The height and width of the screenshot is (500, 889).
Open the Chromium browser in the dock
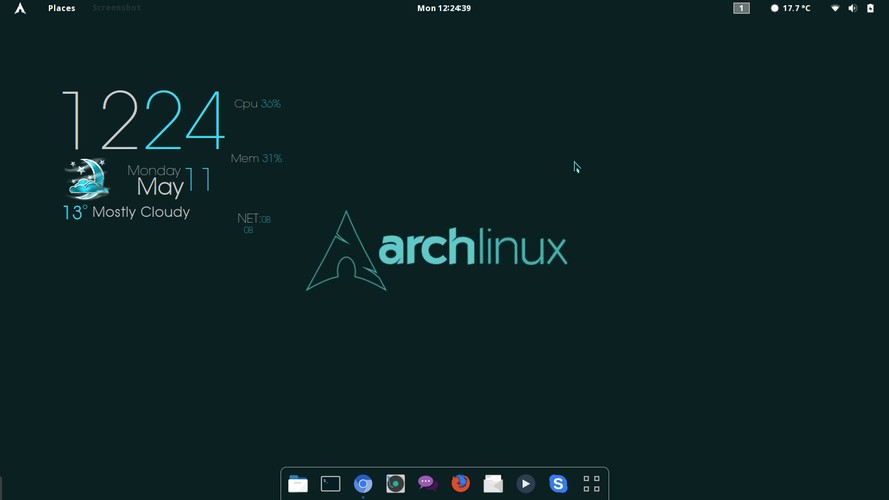coord(363,484)
